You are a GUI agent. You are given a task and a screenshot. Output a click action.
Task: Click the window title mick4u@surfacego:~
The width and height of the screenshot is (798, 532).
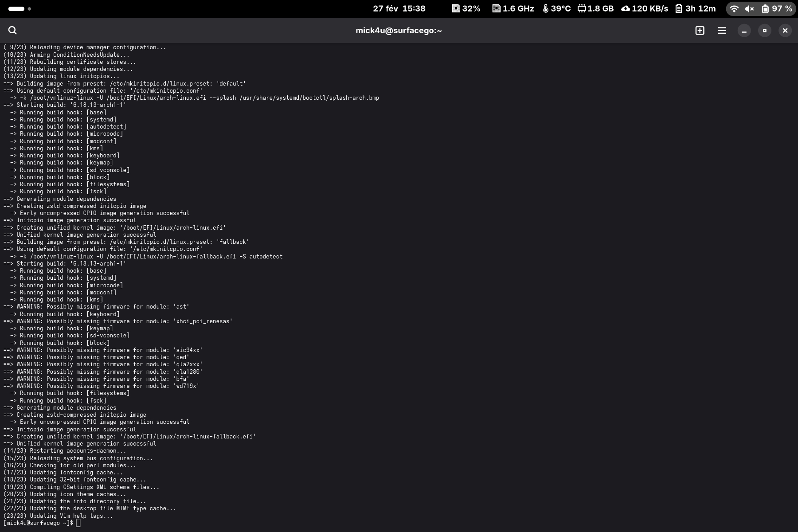[x=399, y=30]
